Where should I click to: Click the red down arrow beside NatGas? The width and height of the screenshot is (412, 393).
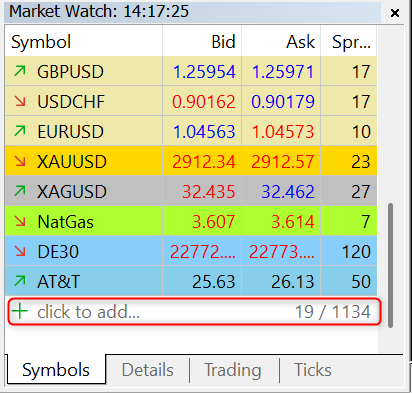[20, 221]
